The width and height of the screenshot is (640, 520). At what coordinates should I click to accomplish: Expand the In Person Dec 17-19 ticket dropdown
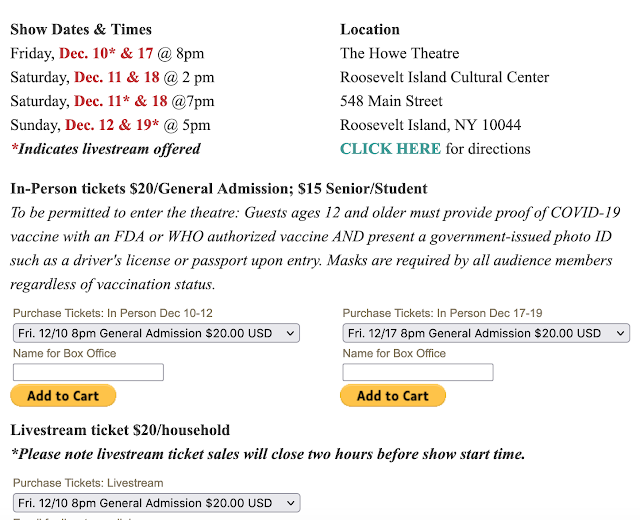[486, 333]
